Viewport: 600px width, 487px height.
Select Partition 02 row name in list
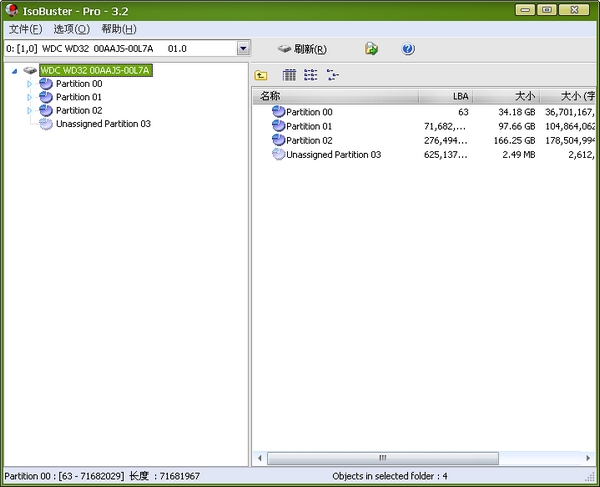(x=309, y=140)
